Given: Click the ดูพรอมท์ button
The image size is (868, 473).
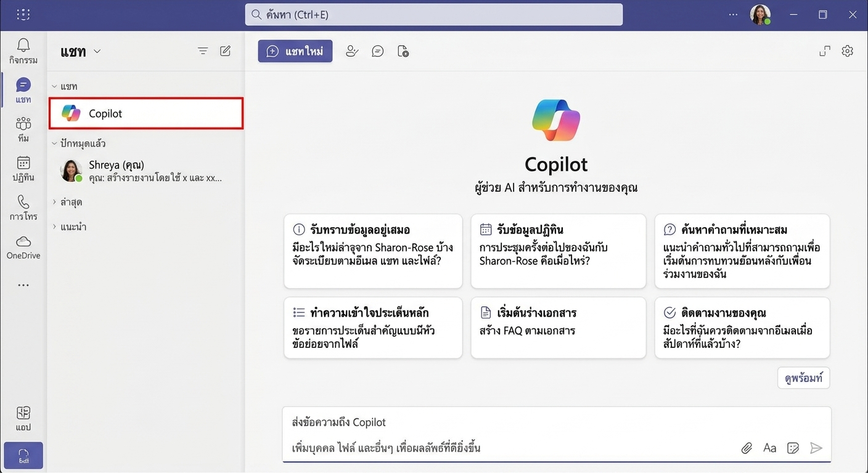Looking at the screenshot, I should 804,378.
